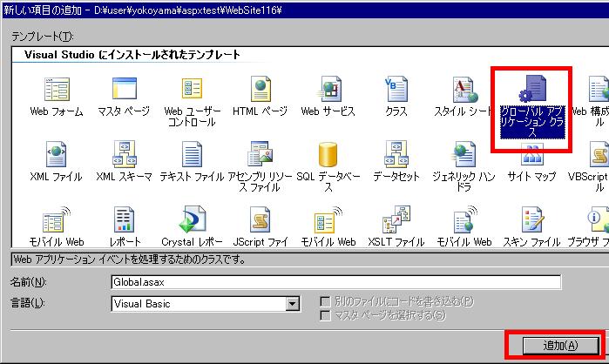
Task: Choose the Web ユーザー コントロール template
Action: point(192,89)
